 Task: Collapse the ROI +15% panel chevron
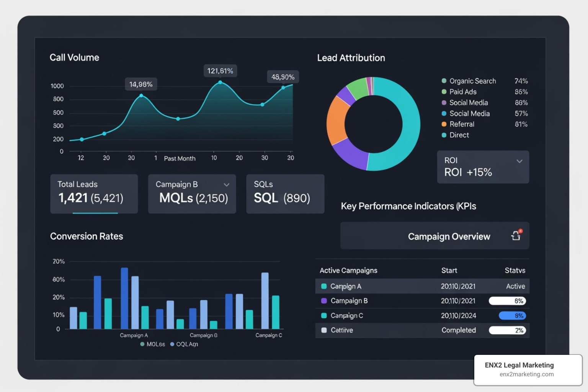[519, 161]
